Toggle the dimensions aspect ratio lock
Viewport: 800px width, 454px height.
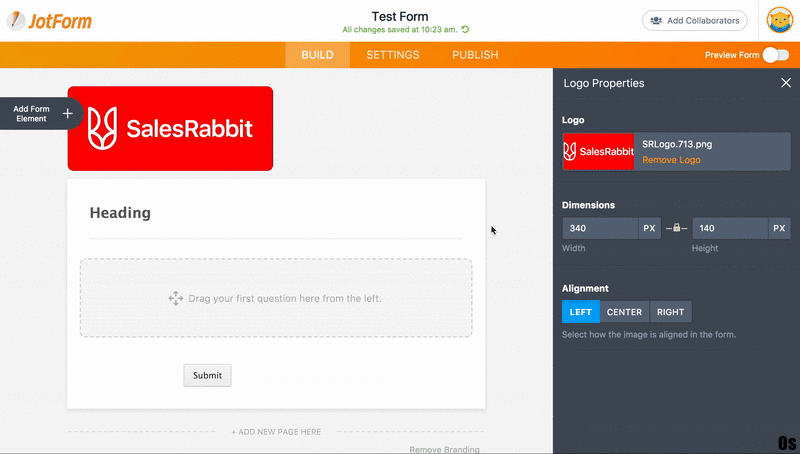click(677, 228)
